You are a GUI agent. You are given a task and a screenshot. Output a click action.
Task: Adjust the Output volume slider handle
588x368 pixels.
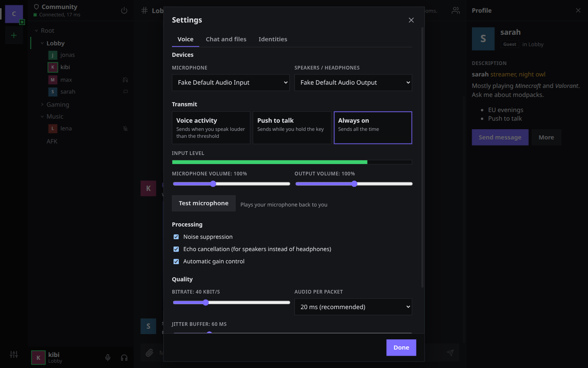coord(354,184)
